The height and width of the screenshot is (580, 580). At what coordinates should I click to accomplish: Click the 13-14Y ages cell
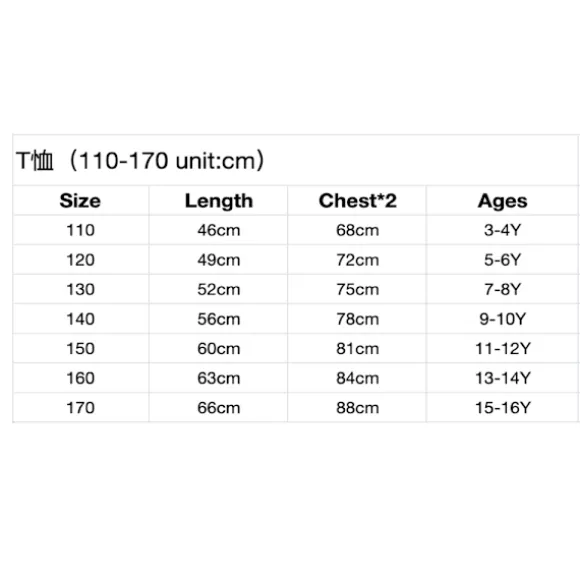(x=502, y=378)
